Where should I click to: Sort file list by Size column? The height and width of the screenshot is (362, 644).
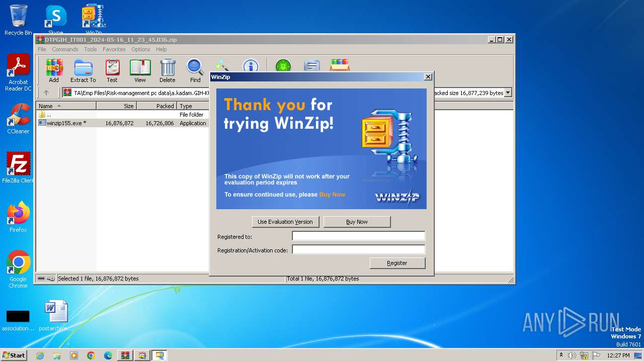click(116, 106)
